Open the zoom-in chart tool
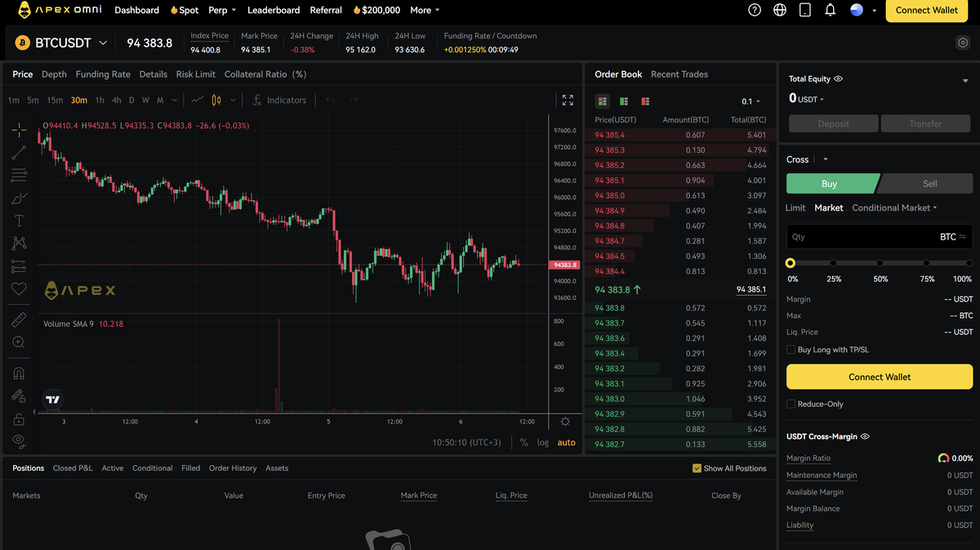 coord(18,343)
